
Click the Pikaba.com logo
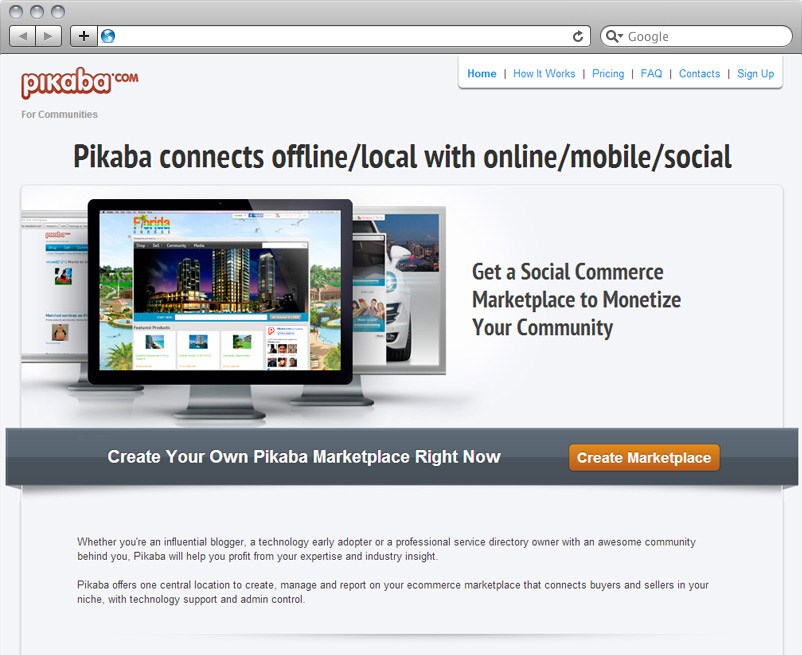coord(79,82)
